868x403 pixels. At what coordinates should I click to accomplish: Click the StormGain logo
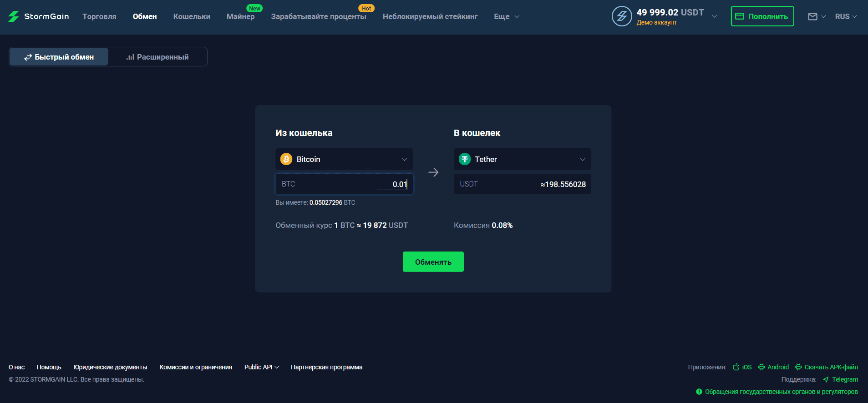tap(38, 16)
